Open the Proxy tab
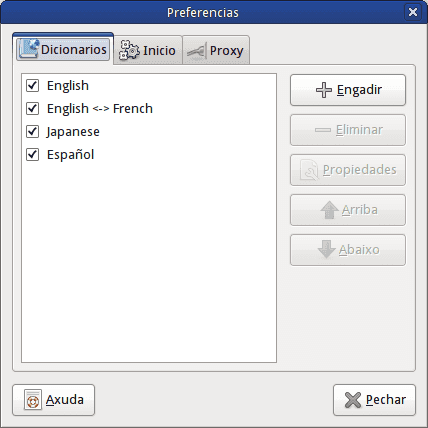Screen dimensions: 428x428 pos(216,50)
